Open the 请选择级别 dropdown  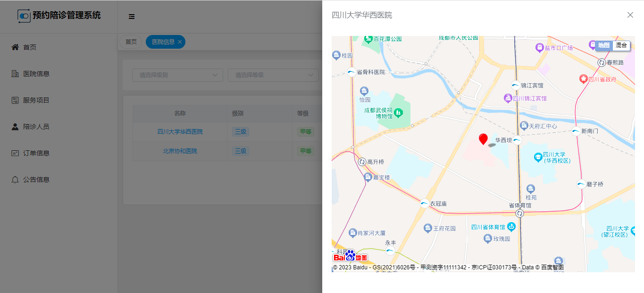[x=177, y=75]
